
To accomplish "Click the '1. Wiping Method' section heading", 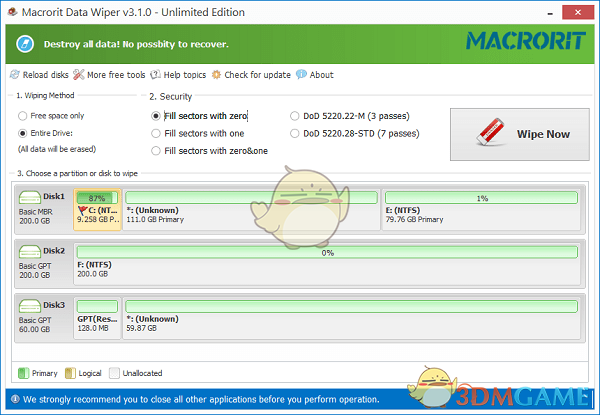I will (45, 95).
